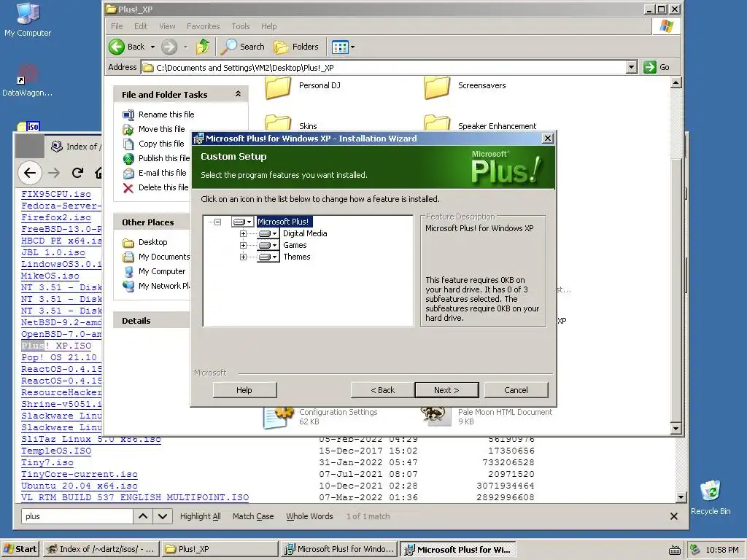This screenshot has width=747, height=560.
Task: Open the Start menu
Action: 20,549
